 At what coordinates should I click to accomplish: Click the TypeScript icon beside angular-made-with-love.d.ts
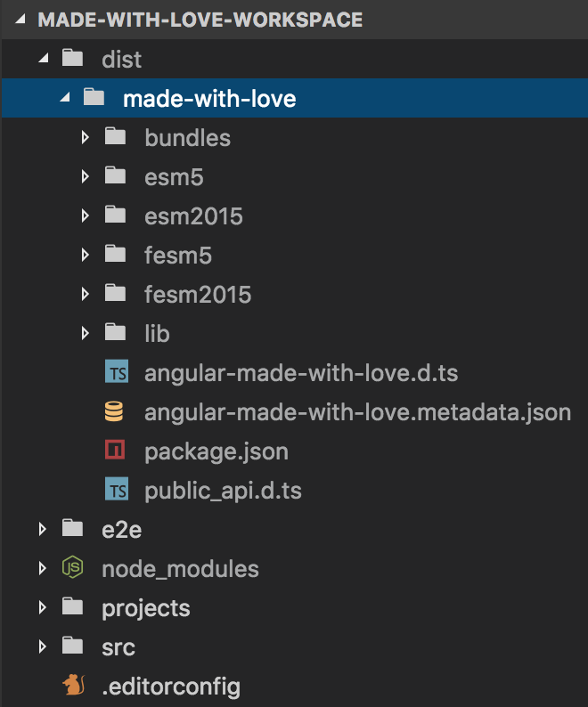pos(116,373)
